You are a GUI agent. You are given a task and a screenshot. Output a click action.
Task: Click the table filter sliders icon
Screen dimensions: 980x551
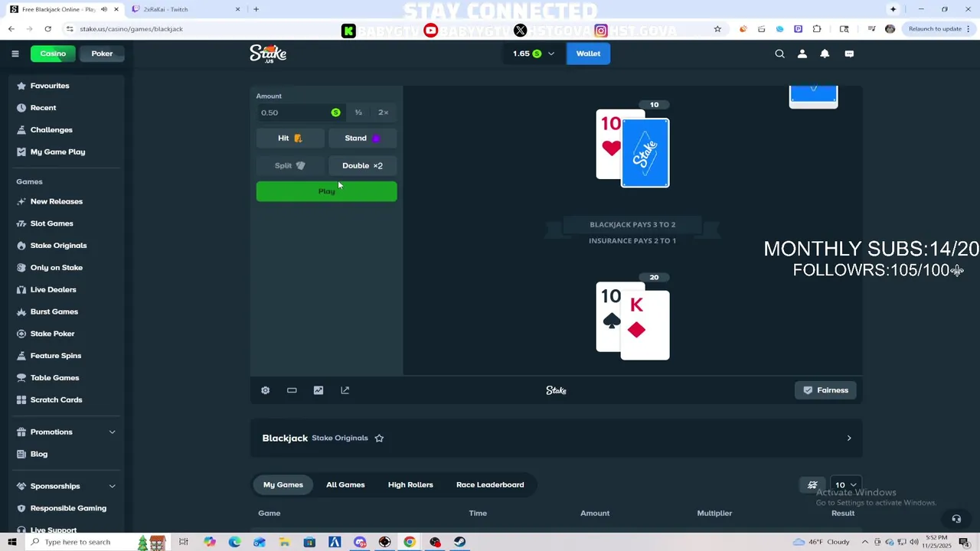tap(812, 484)
